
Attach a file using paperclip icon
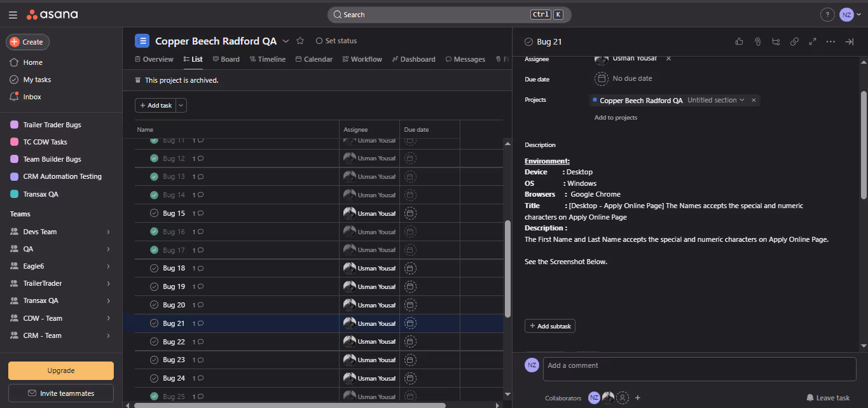tap(757, 41)
